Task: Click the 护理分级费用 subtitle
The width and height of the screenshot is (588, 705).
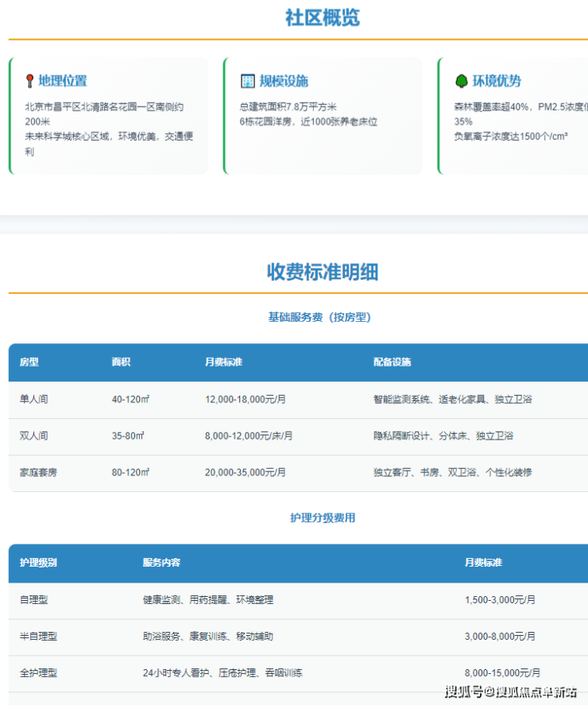Action: (x=322, y=518)
